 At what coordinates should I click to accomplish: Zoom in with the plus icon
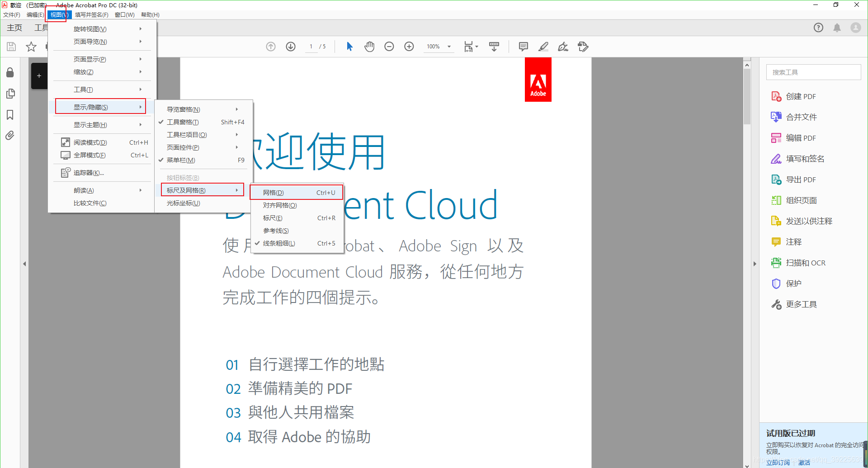(409, 47)
